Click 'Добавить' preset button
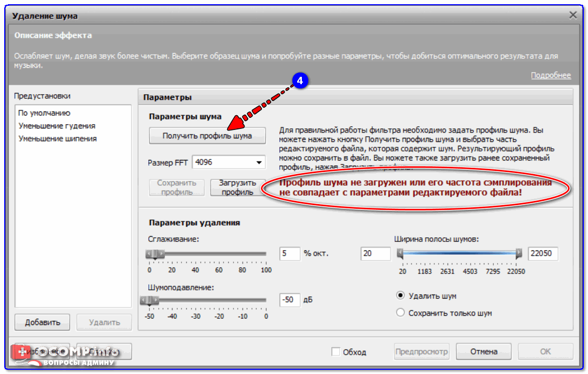The width and height of the screenshot is (588, 374). 43,322
